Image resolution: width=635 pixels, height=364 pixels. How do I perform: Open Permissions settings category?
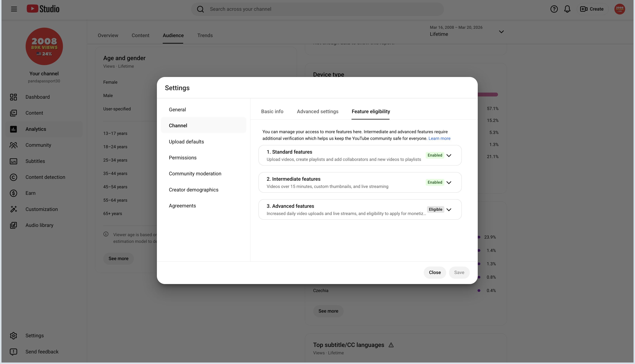click(203, 158)
